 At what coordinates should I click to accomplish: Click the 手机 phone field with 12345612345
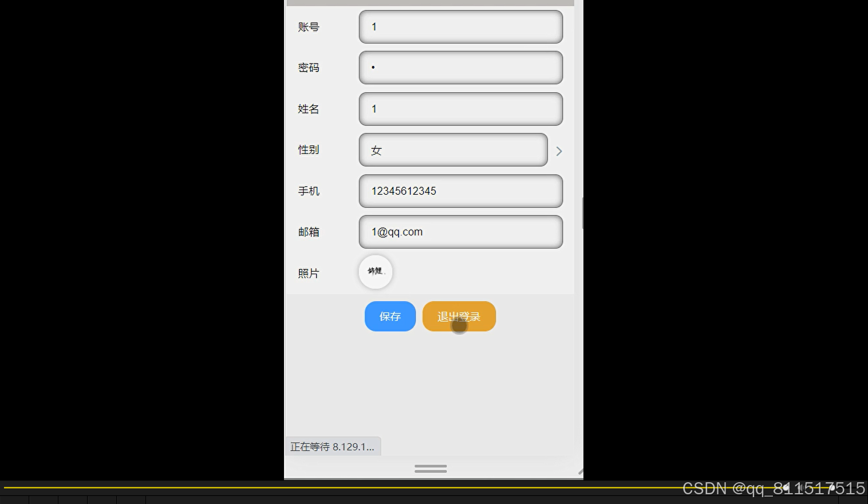click(461, 191)
